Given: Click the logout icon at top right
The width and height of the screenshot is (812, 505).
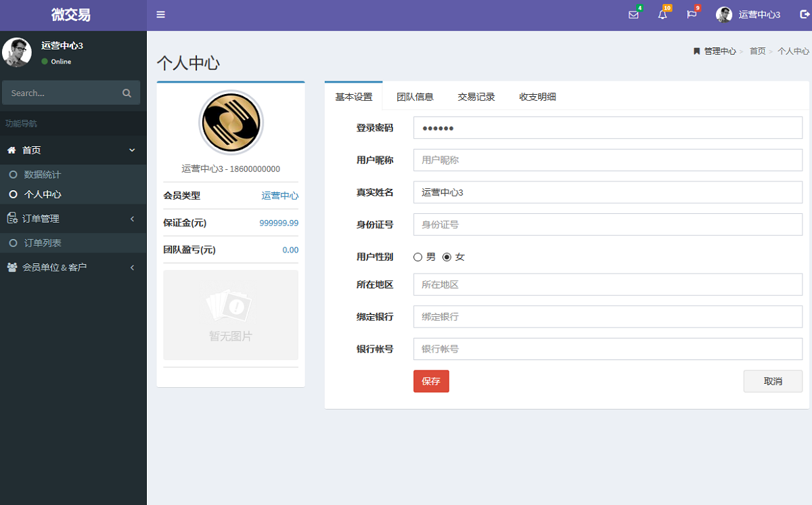Looking at the screenshot, I should coord(803,14).
